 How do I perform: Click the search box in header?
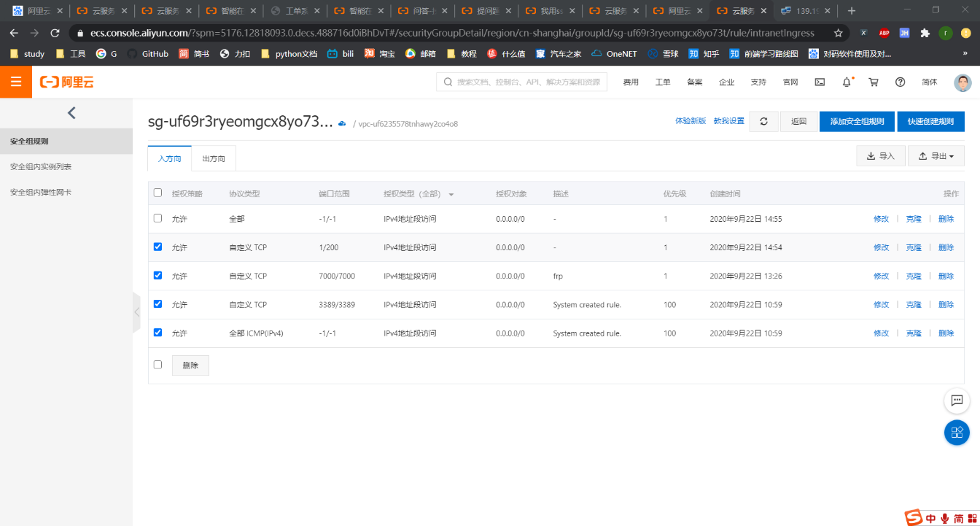[x=521, y=82]
